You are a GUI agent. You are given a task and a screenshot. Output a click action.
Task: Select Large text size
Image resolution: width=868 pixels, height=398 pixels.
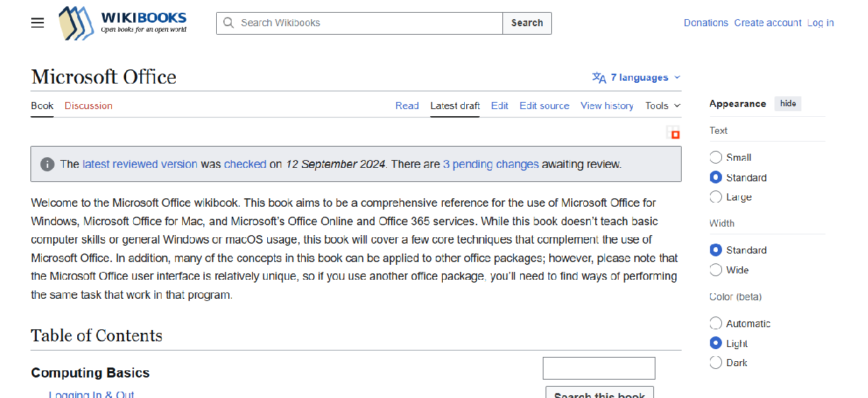(716, 197)
